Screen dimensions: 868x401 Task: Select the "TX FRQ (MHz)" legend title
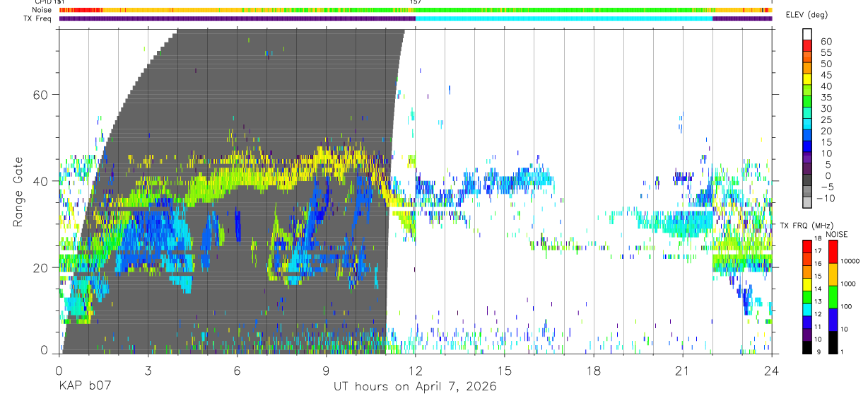807,225
